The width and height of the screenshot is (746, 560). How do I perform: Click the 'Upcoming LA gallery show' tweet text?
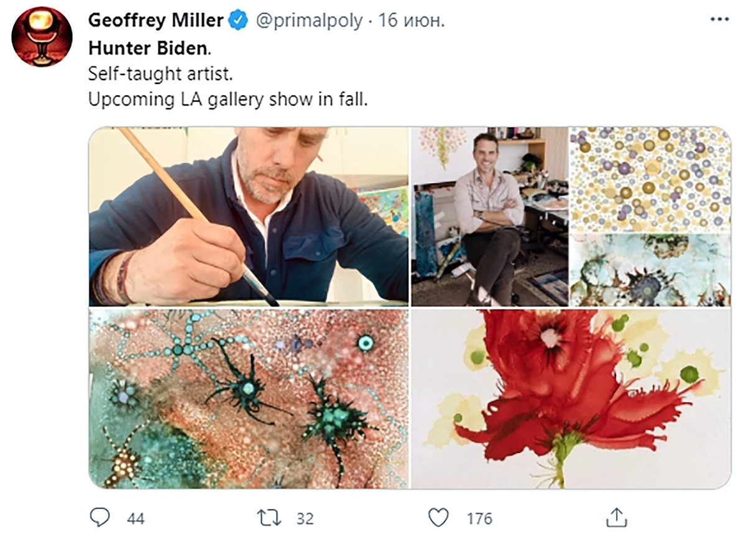tap(228, 99)
